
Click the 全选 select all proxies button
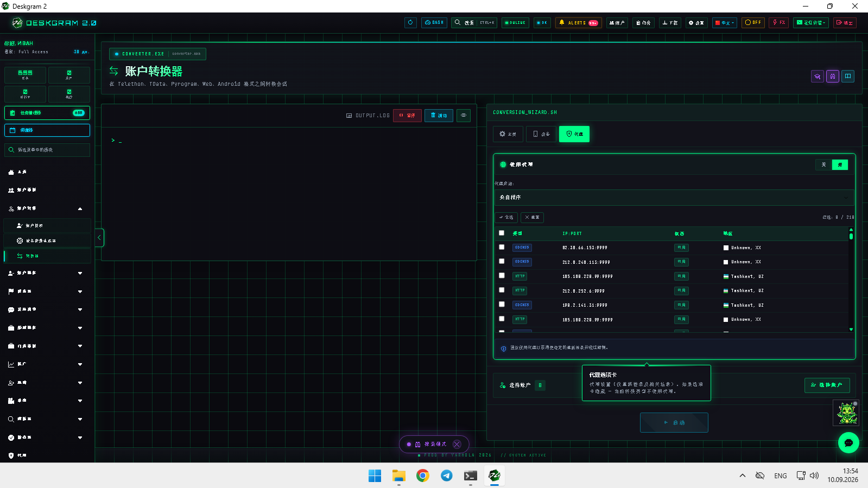click(x=506, y=217)
